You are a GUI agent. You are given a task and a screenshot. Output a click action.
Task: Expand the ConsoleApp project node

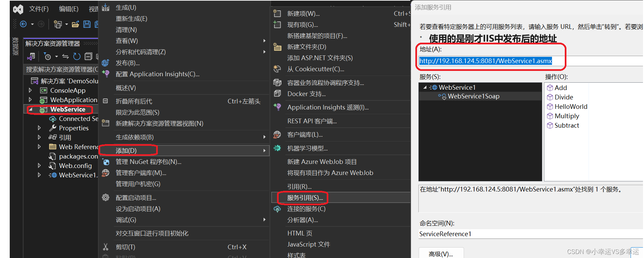pos(30,90)
